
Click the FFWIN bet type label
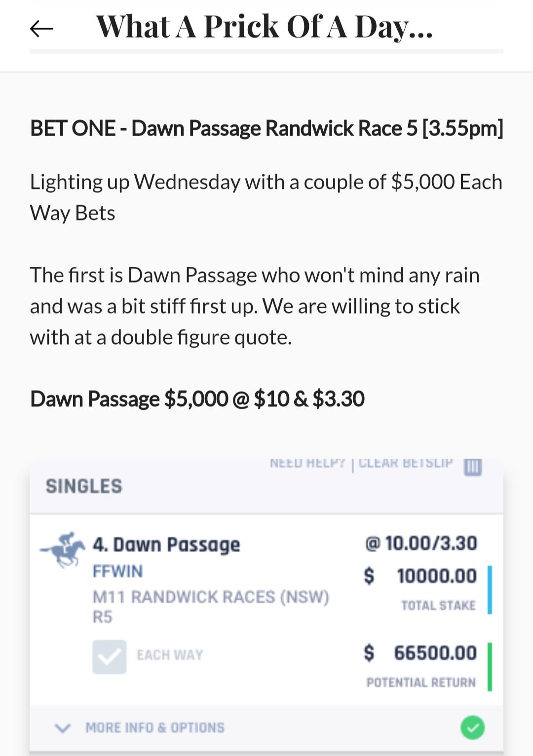click(118, 571)
